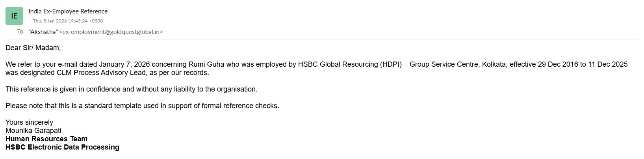644x159 pixels.
Task: Click the bold Human Resources Team line
Action: [x=46, y=139]
